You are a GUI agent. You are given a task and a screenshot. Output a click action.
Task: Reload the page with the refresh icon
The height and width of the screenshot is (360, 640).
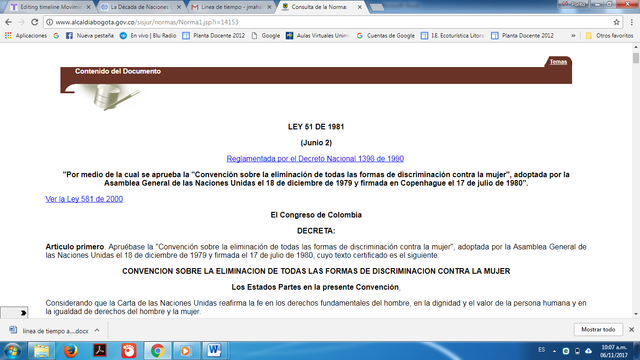click(35, 22)
